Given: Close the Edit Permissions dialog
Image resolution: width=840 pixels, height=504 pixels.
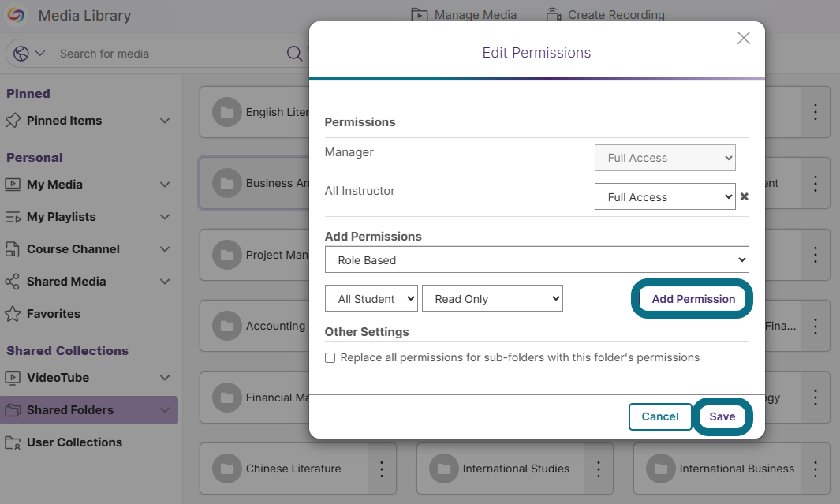Looking at the screenshot, I should (743, 38).
